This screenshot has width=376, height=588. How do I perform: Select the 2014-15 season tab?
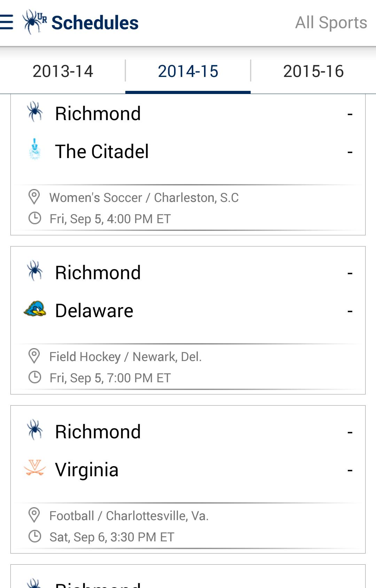(x=188, y=71)
